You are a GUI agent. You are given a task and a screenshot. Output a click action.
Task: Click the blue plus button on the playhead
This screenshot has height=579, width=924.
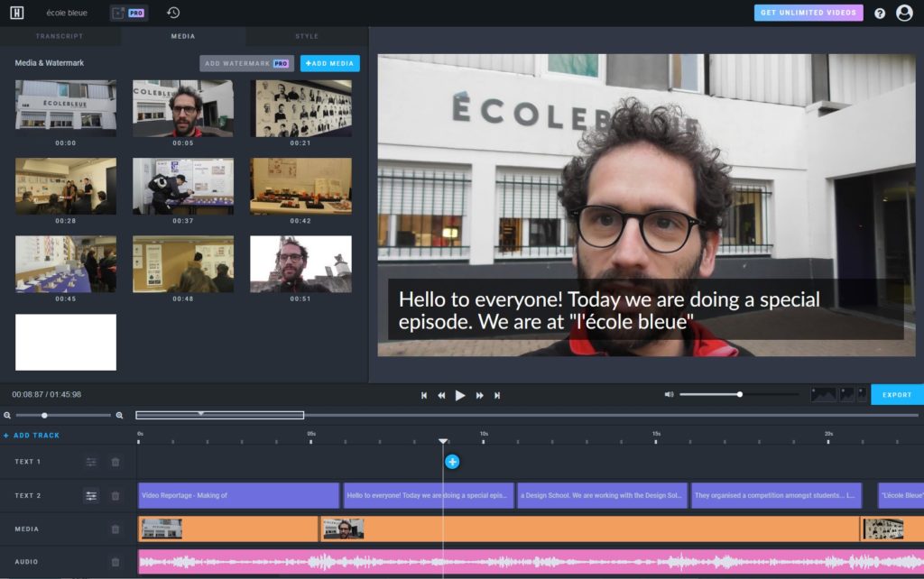click(452, 462)
